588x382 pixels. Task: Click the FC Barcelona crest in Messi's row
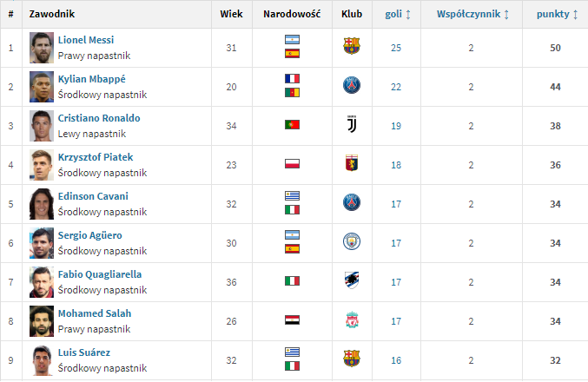point(352,46)
